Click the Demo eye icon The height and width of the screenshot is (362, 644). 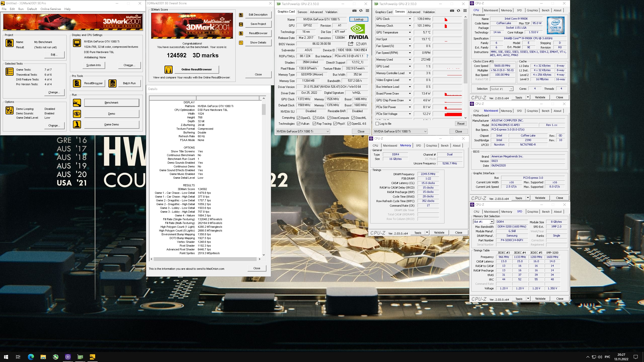(77, 114)
